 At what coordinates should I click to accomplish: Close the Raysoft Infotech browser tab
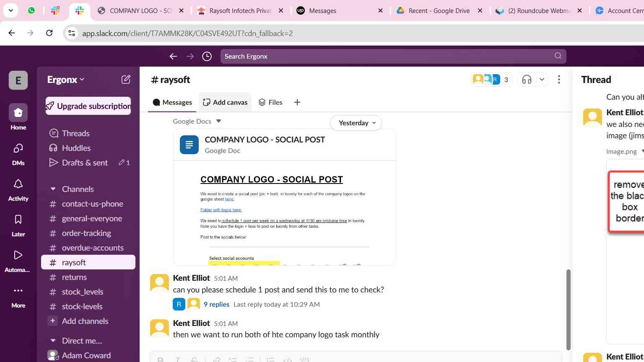tap(281, 10)
